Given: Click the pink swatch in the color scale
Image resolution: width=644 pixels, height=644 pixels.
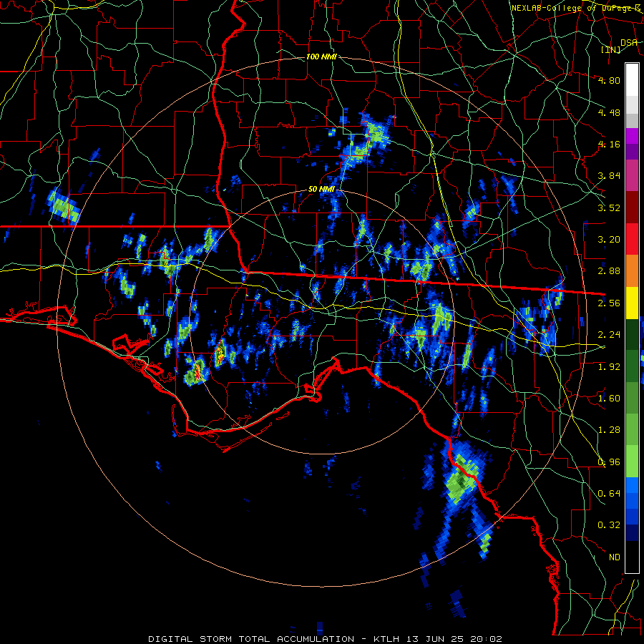Looking at the screenshot, I should (x=632, y=176).
